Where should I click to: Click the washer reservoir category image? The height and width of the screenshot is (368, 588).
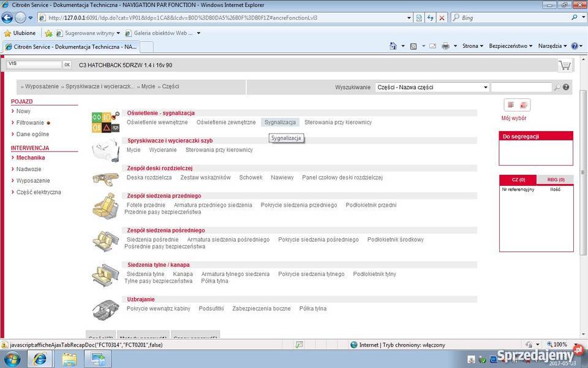(x=105, y=150)
